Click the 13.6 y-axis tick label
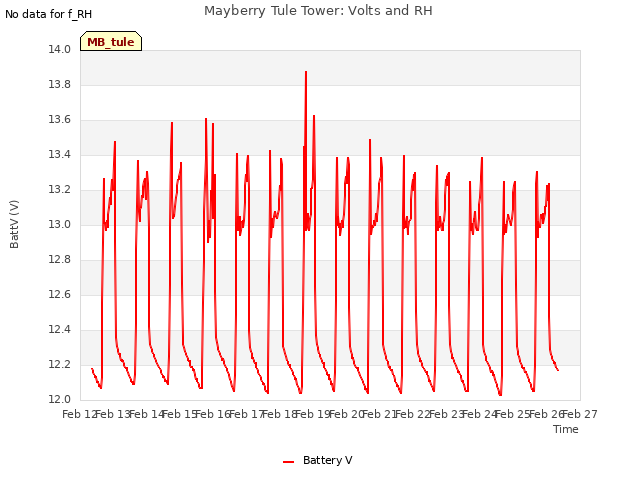The height and width of the screenshot is (480, 640). tap(59, 120)
